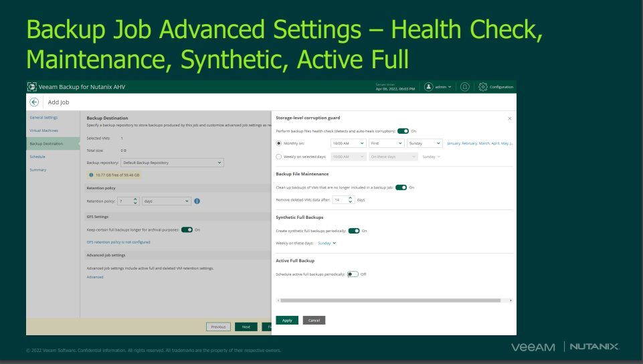This screenshot has height=364, width=643.
Task: Open the Advanced job settings link
Action: 95,277
